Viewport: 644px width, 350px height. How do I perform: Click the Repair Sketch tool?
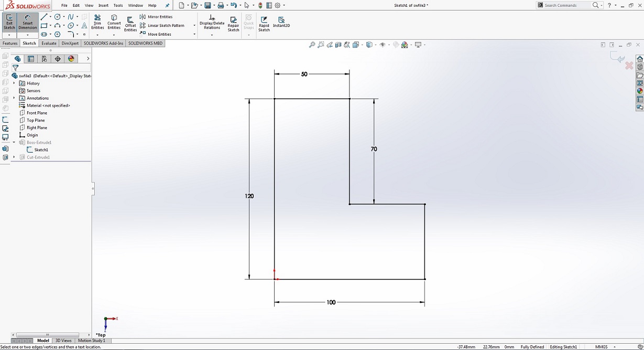point(233,23)
